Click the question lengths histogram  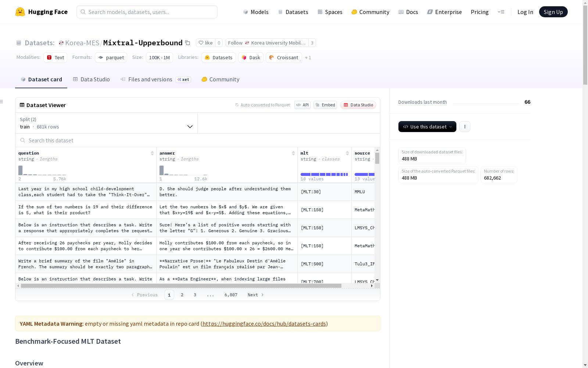pyautogui.click(x=42, y=170)
